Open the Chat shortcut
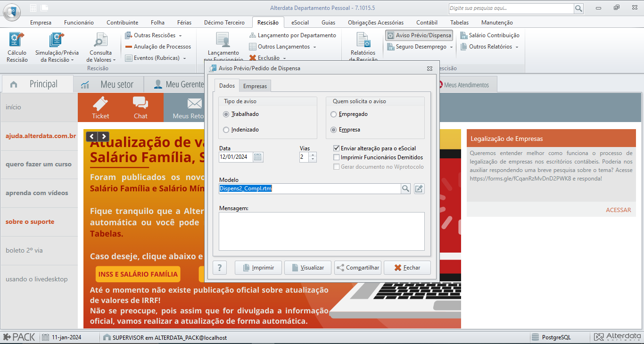The image size is (644, 344). coord(140,107)
